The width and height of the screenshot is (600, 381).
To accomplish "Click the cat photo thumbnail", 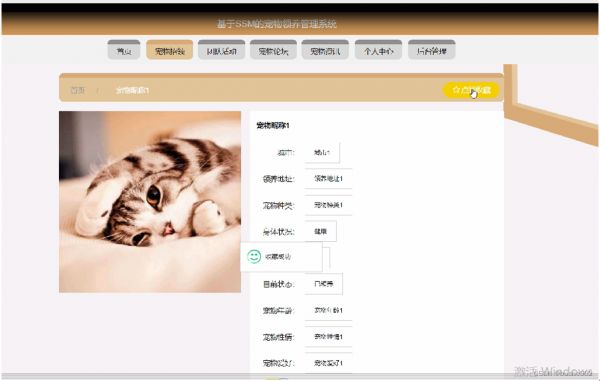I will [150, 202].
